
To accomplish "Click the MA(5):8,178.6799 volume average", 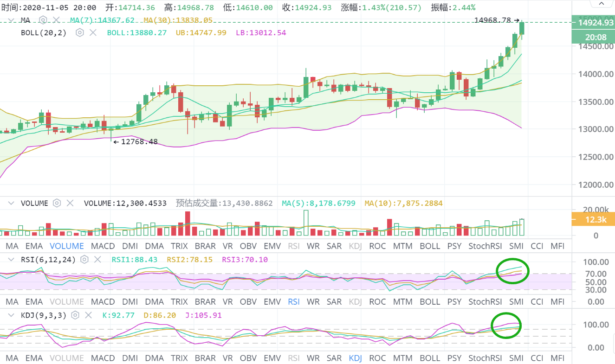I will [x=319, y=203].
